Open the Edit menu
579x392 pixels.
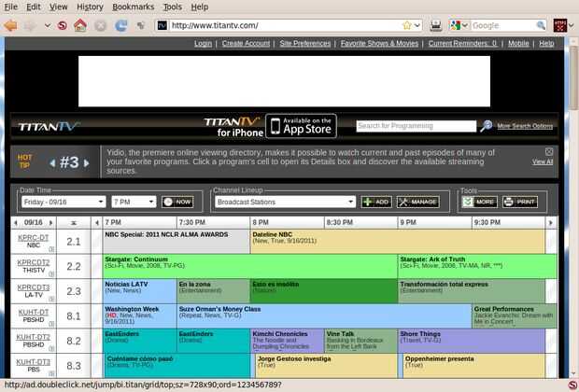tap(34, 7)
